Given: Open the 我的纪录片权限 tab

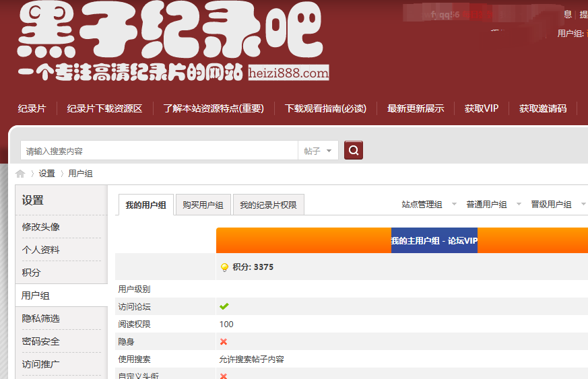Looking at the screenshot, I should (269, 205).
